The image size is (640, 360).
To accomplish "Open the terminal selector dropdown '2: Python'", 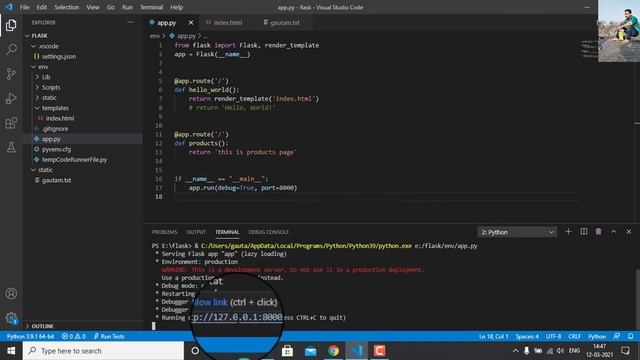I will point(517,232).
